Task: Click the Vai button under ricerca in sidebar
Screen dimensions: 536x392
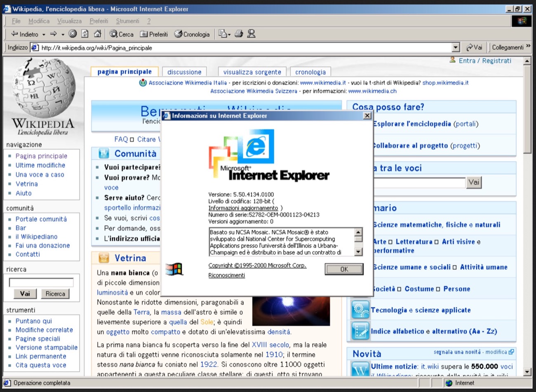Action: [25, 293]
